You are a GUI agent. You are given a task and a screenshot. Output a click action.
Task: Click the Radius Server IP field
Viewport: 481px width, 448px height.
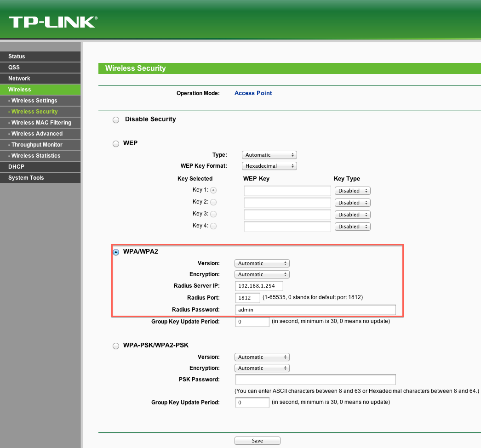coord(259,286)
